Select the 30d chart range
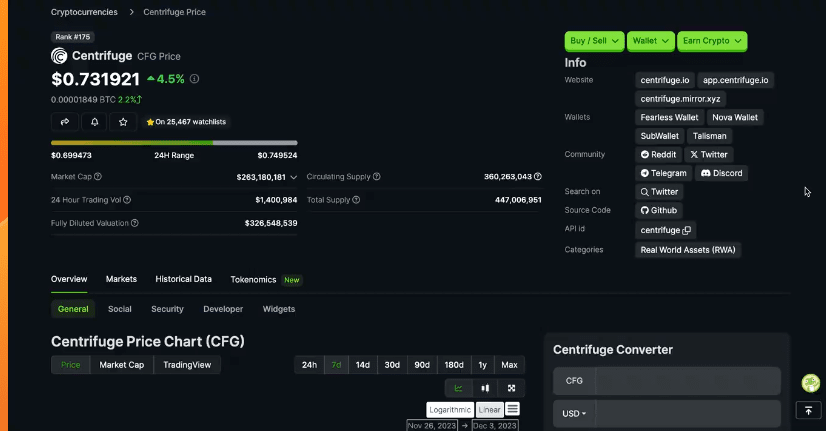 392,365
